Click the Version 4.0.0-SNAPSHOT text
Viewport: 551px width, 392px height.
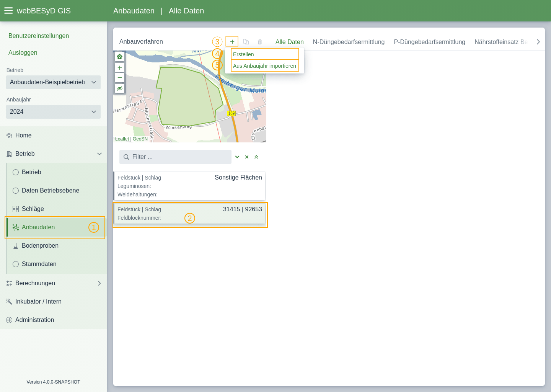54,382
